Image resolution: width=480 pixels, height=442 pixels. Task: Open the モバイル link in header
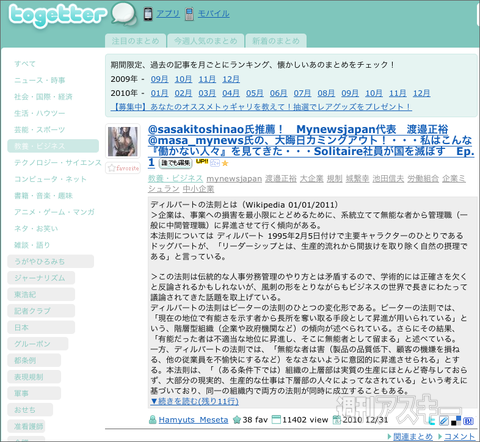[x=214, y=14]
